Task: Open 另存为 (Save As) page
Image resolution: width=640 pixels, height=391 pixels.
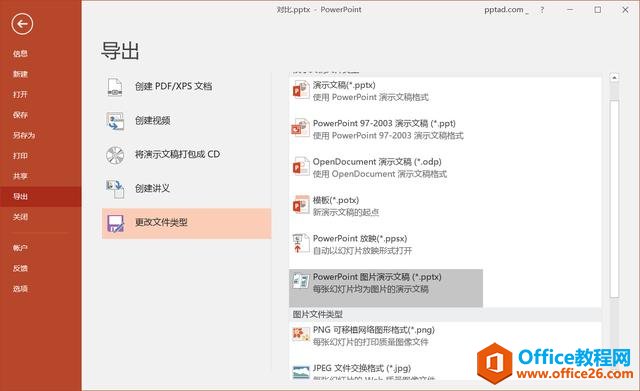Action: click(x=24, y=135)
